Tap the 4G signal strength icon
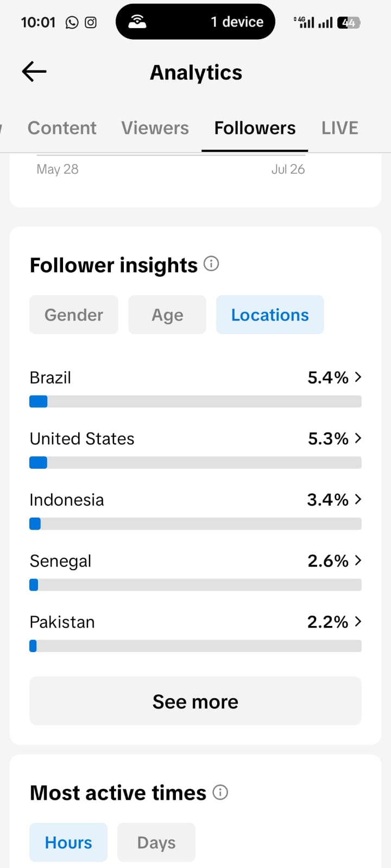Image resolution: width=391 pixels, height=868 pixels. point(304,22)
